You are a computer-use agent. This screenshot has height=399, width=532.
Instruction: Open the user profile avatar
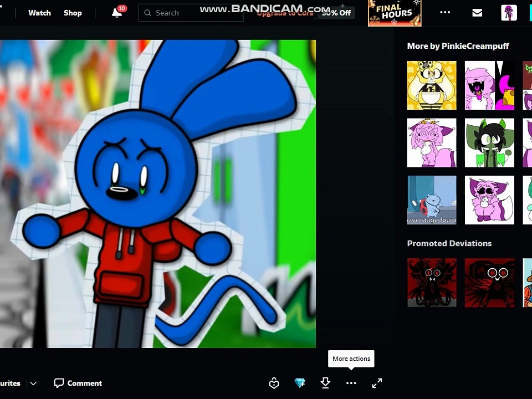click(509, 13)
